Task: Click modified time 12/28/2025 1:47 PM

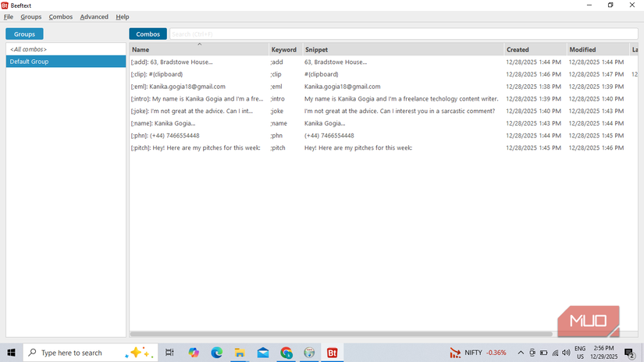Action: click(596, 74)
